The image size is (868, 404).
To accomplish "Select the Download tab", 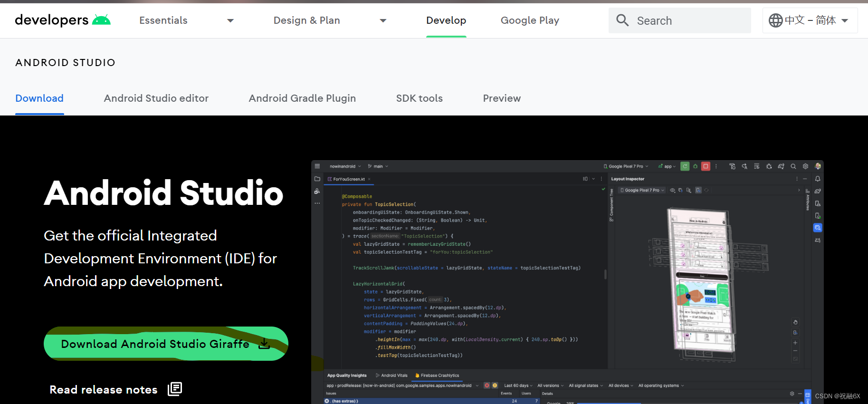I will point(39,98).
